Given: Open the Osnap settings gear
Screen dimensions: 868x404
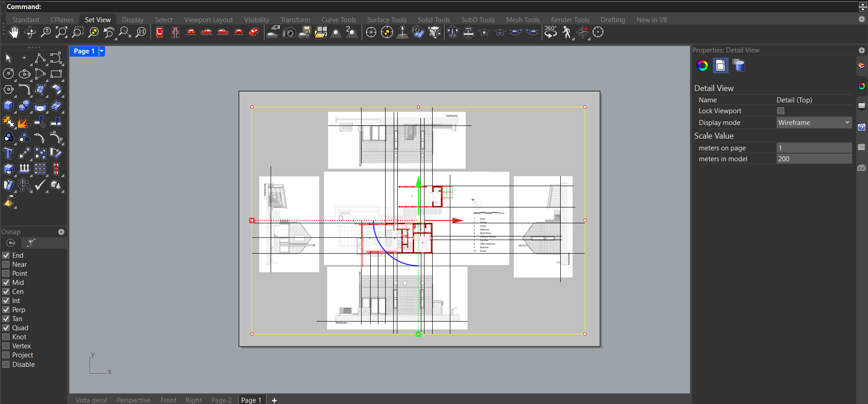Looking at the screenshot, I should click(61, 232).
